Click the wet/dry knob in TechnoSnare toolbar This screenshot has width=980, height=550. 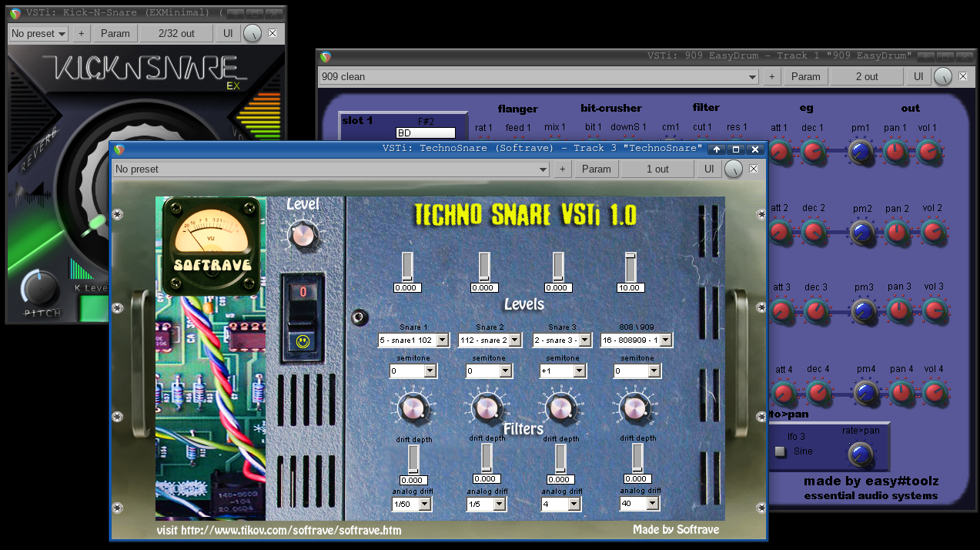[734, 169]
